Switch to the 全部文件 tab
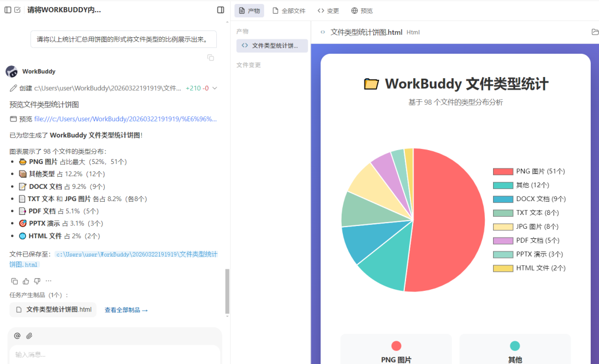The height and width of the screenshot is (364, 599). click(289, 11)
